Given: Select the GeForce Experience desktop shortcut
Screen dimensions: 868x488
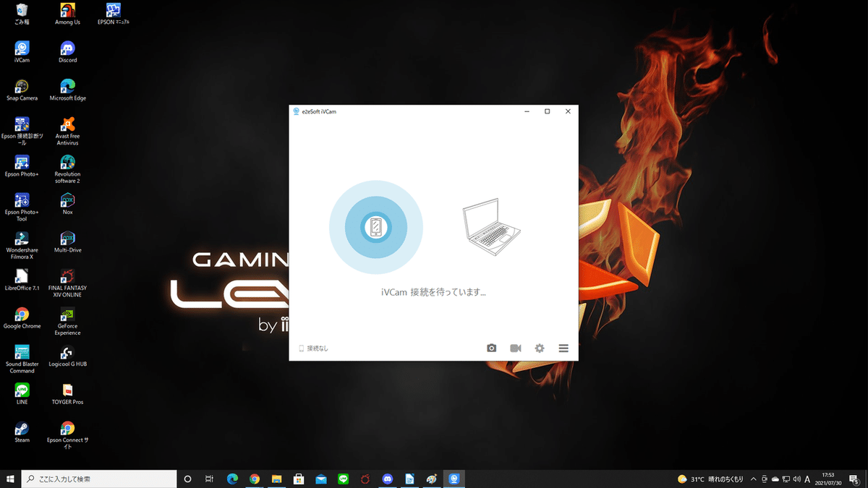Looking at the screenshot, I should (67, 321).
